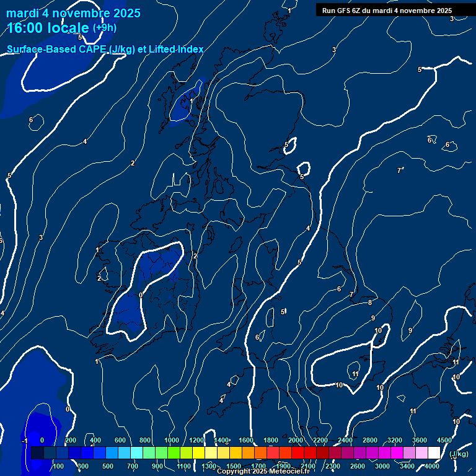The width and height of the screenshot is (476, 476).
Task: Click the legend value '3600'
Action: point(420,440)
